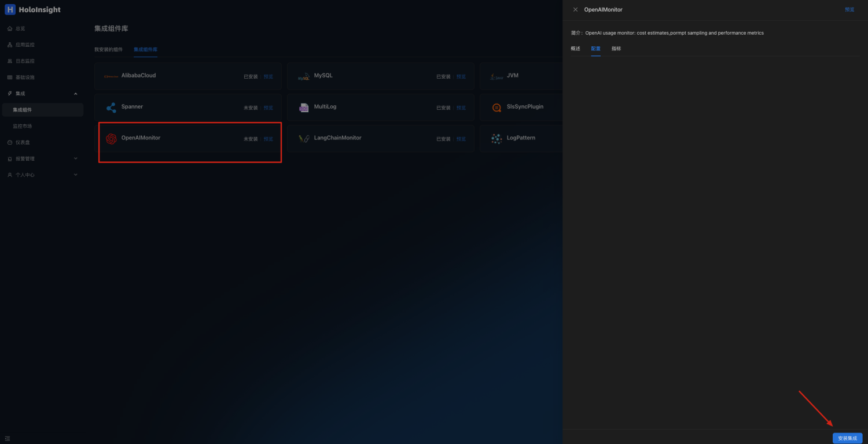Collapse the 集成 menu chevron

[x=76, y=94]
